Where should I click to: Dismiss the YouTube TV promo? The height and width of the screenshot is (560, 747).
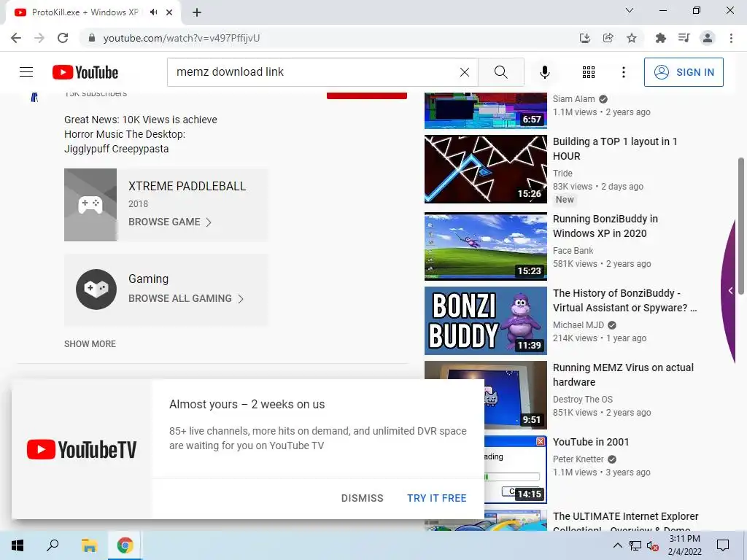(x=362, y=498)
